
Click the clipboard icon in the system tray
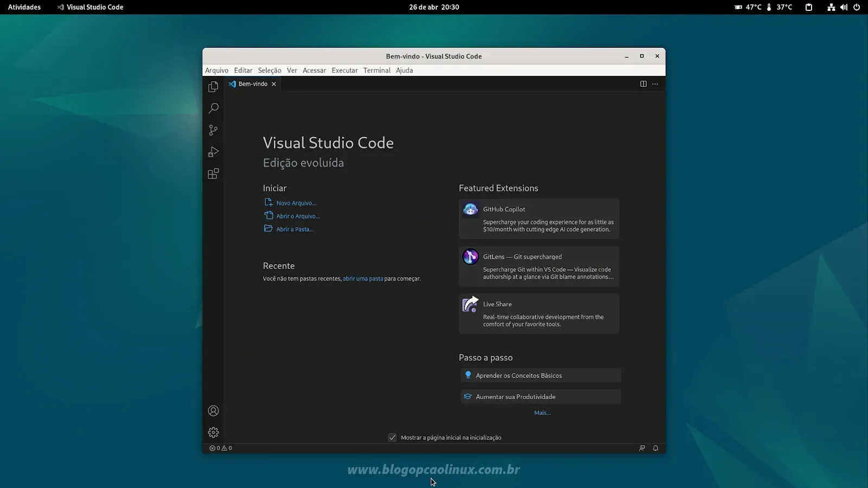pos(809,7)
